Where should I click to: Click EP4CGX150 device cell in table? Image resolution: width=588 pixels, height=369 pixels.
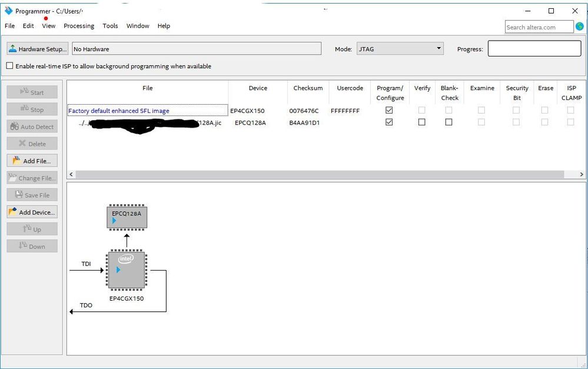247,111
